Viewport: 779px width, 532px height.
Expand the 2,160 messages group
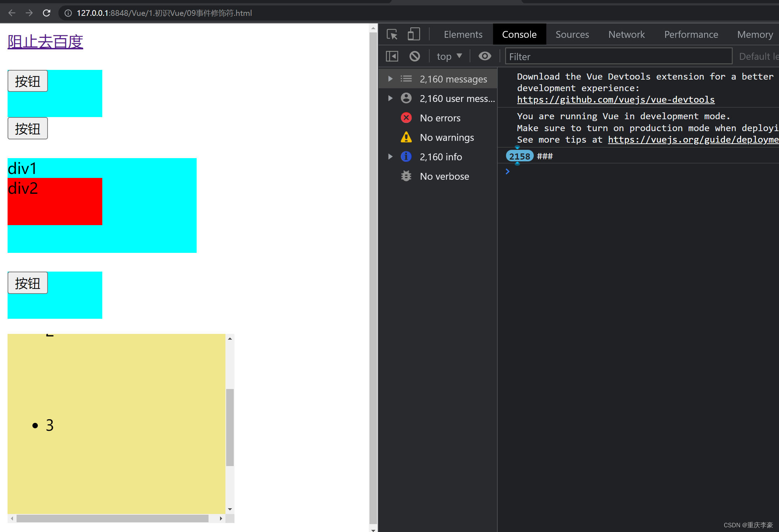pyautogui.click(x=390, y=79)
